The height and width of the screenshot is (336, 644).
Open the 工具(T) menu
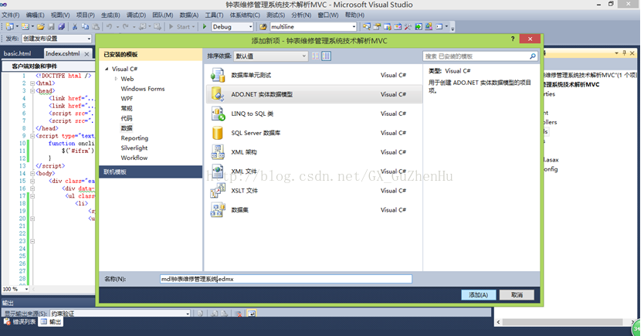point(214,15)
